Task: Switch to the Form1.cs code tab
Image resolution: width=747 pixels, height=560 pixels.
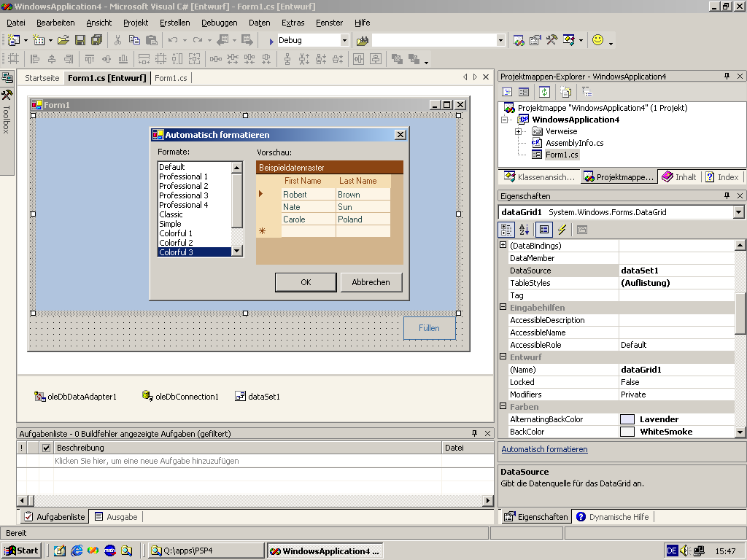Action: click(171, 78)
